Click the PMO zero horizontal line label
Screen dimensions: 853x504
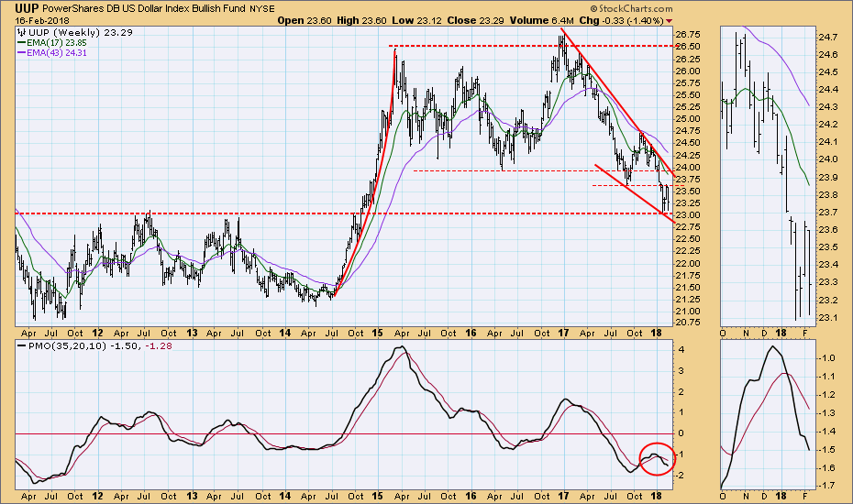[681, 433]
